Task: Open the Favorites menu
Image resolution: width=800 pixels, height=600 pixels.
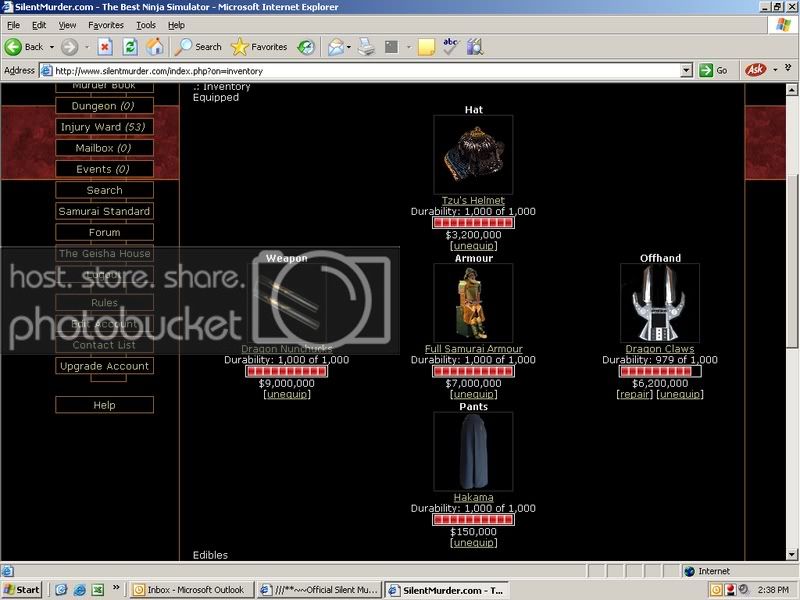Action: [x=106, y=25]
